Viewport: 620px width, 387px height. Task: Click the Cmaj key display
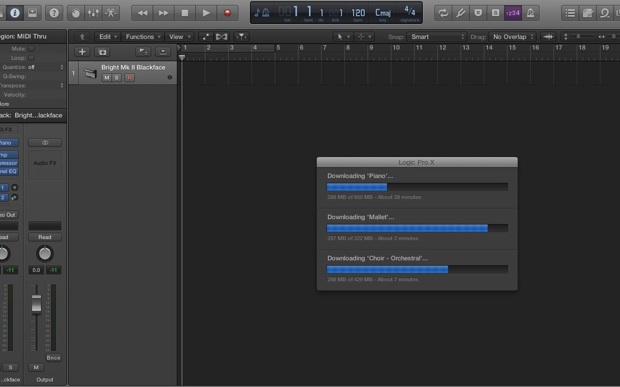pos(382,14)
